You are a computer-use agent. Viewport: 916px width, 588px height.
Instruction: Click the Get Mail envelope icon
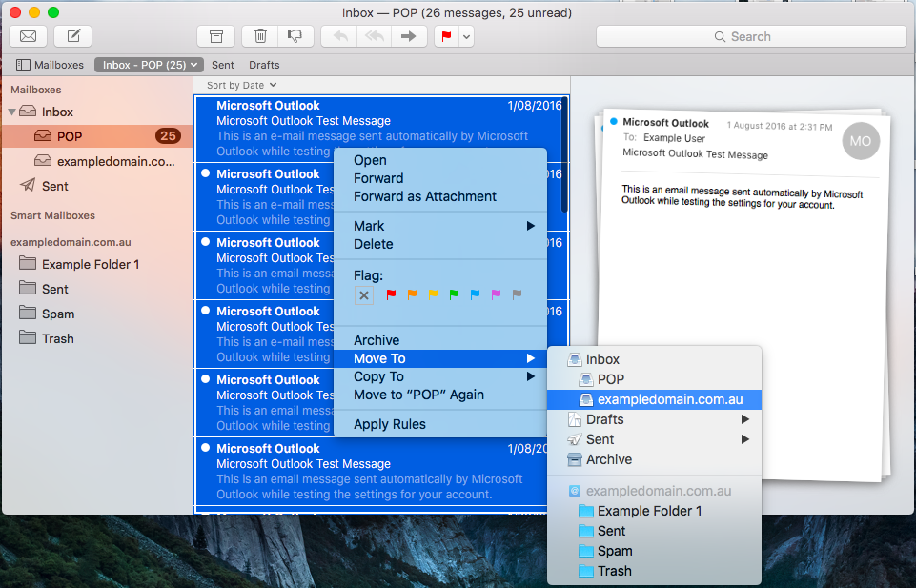29,36
